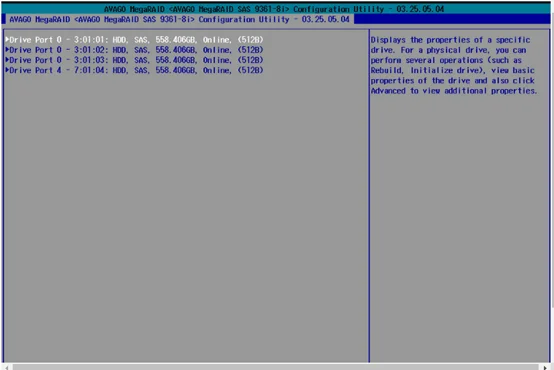The width and height of the screenshot is (554, 370).
Task: Click (512B) sector size of drive 3:01:03
Action: tap(250, 60)
